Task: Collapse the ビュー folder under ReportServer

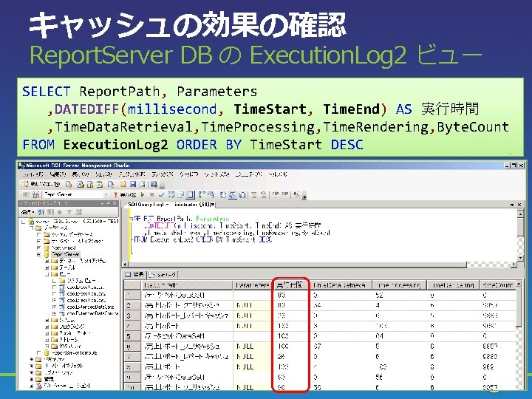Action: pos(47,274)
